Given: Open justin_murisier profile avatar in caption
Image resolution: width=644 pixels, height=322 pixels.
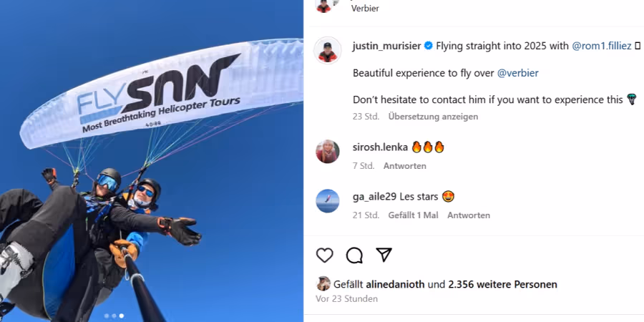Looking at the screenshot, I should pyautogui.click(x=327, y=51).
